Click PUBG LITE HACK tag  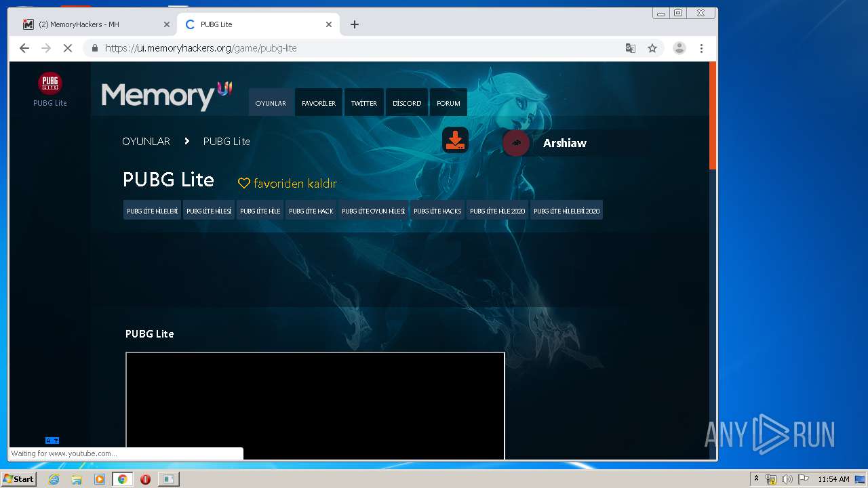coord(311,211)
